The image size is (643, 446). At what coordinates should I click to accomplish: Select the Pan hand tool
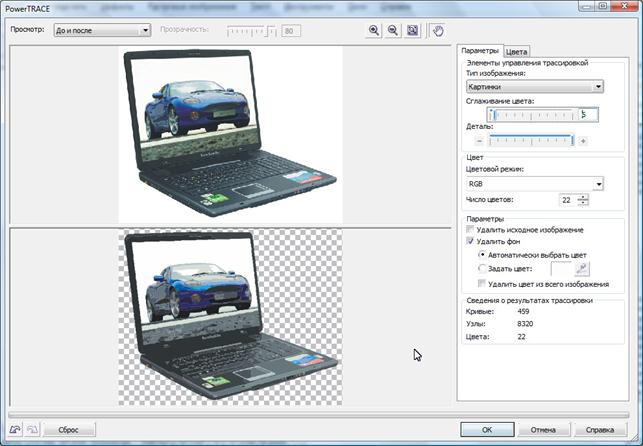tap(437, 31)
